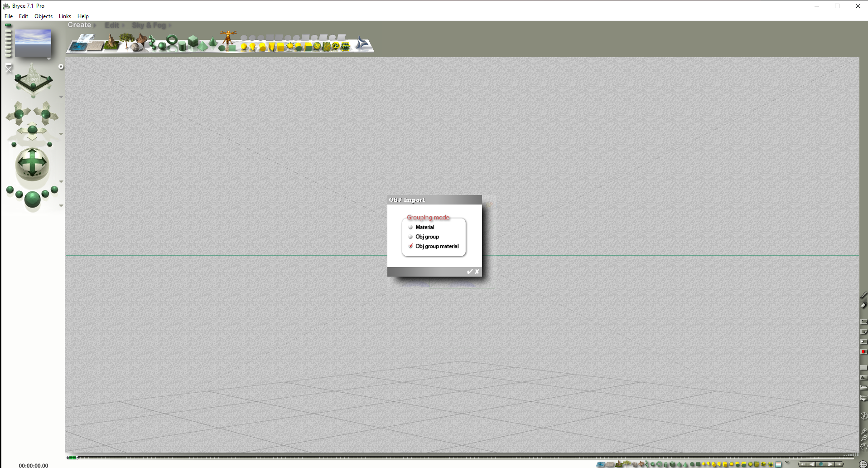Viewport: 868px width, 468px height.
Task: Click the Nano Preview sky thumbnail
Action: [33, 43]
